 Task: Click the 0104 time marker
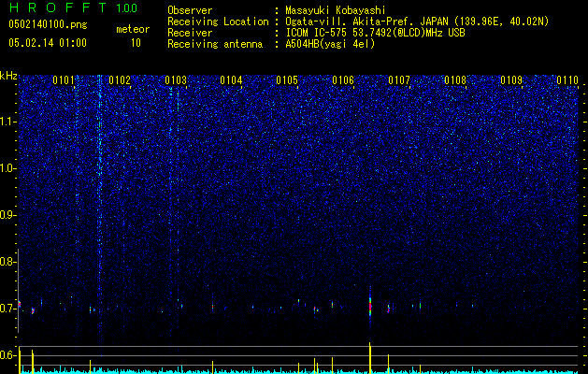pyautogui.click(x=231, y=80)
